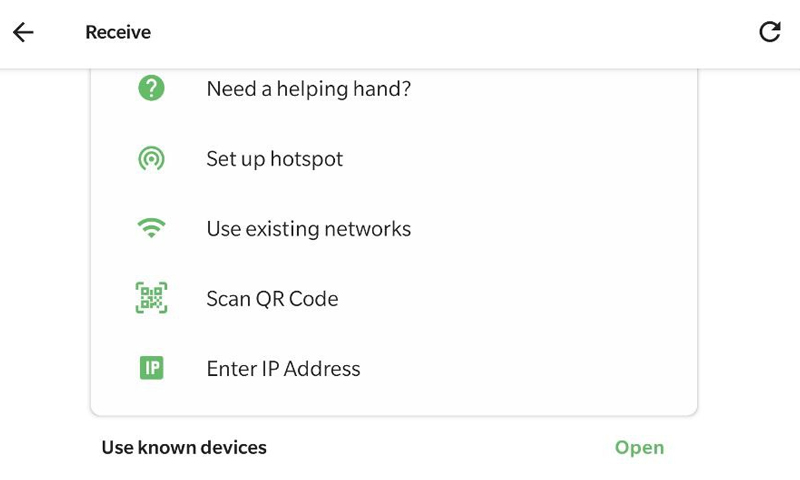Select the "Set up hotspot" text
800x480 pixels.
coord(274,159)
